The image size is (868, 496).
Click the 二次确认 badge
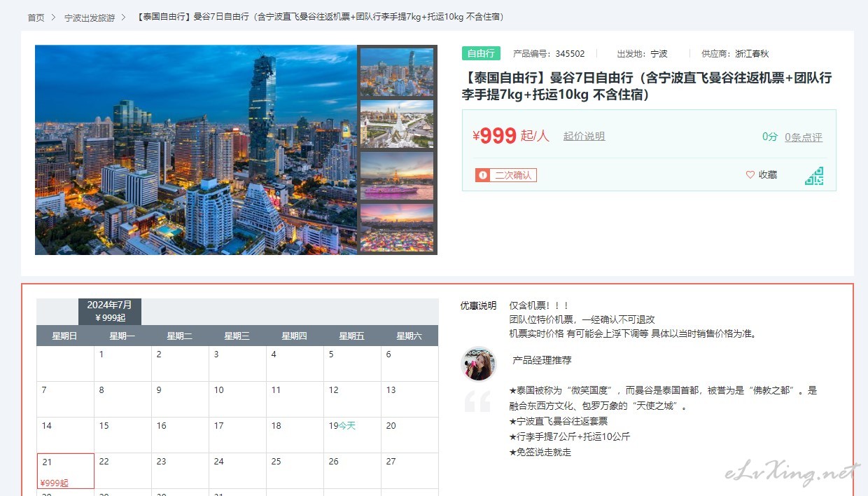(506, 175)
